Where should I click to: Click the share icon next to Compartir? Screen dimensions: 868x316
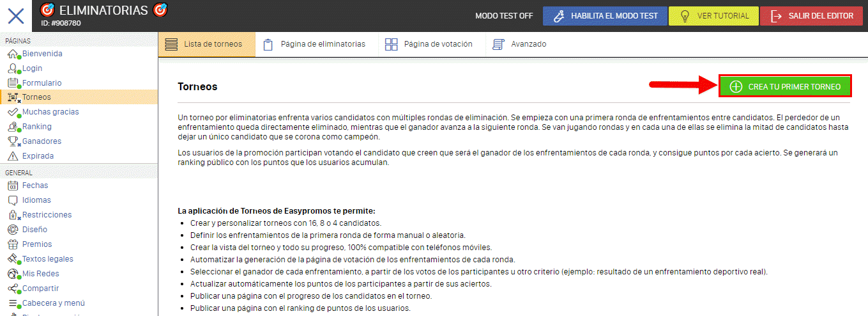13,288
